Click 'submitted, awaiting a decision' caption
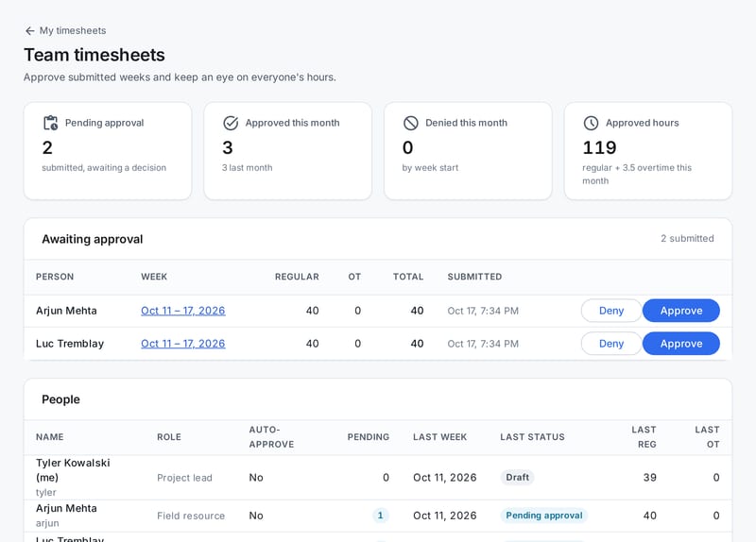The width and height of the screenshot is (756, 542). tap(104, 168)
